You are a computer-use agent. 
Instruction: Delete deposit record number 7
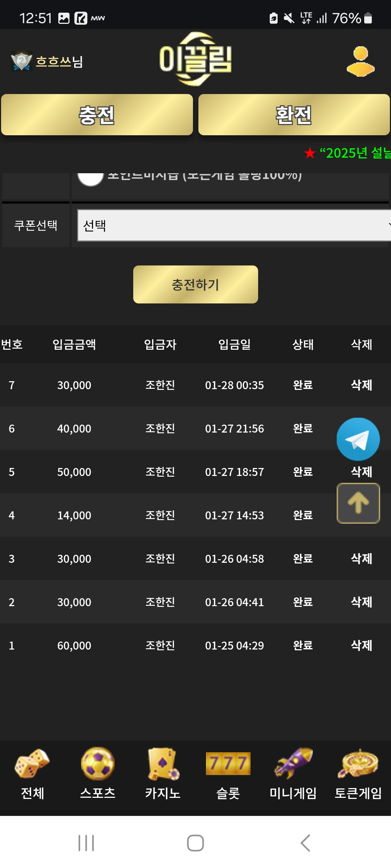coord(361,385)
